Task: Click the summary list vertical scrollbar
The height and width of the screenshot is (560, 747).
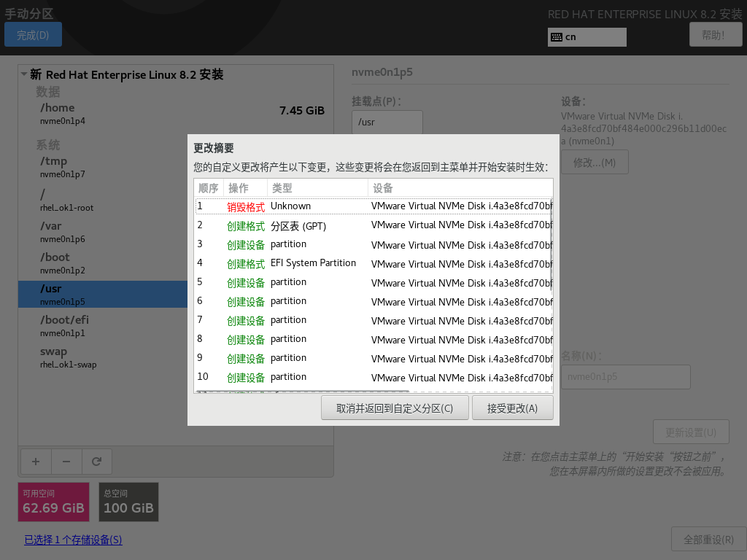Action: click(551, 245)
